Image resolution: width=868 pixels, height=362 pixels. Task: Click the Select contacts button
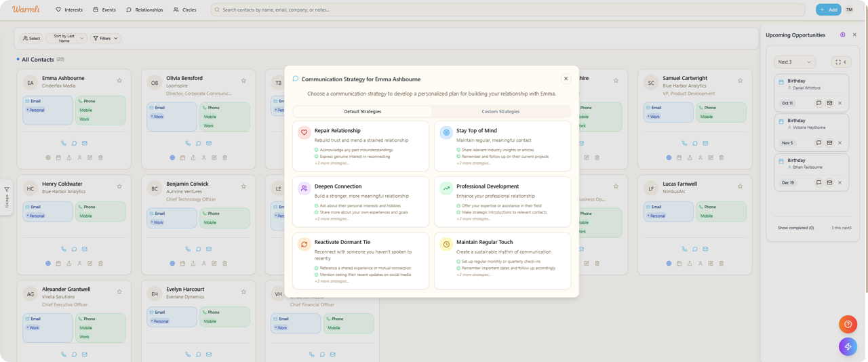(x=31, y=39)
